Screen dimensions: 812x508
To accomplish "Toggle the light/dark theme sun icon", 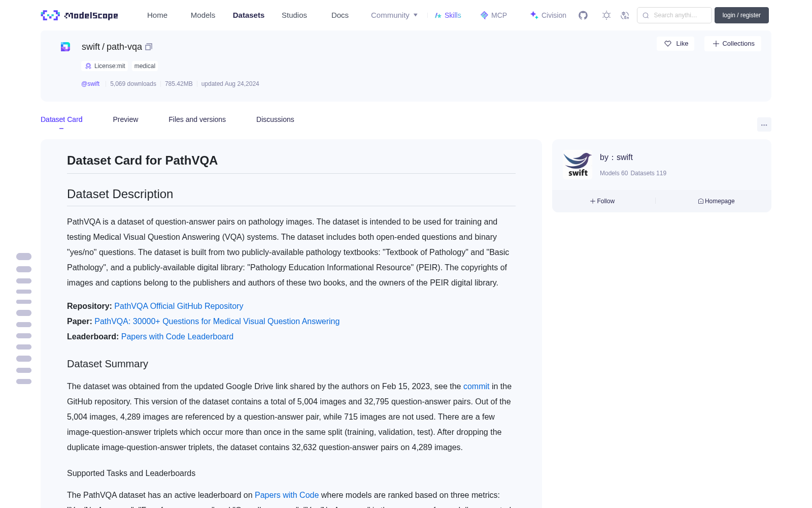I will coord(606,15).
